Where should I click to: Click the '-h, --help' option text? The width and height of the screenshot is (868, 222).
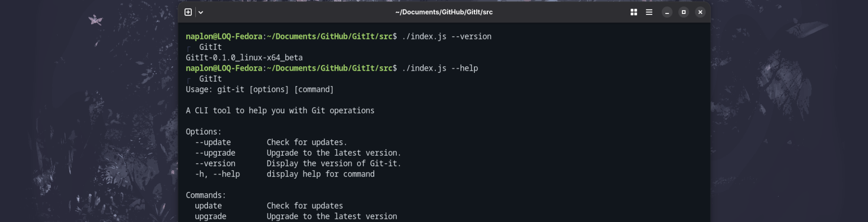217,174
